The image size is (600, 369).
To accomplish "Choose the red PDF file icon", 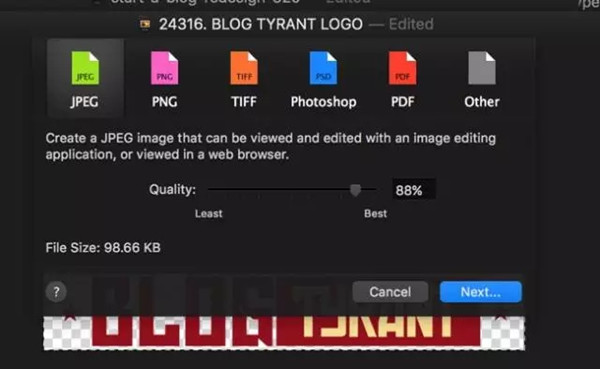I will tap(403, 68).
